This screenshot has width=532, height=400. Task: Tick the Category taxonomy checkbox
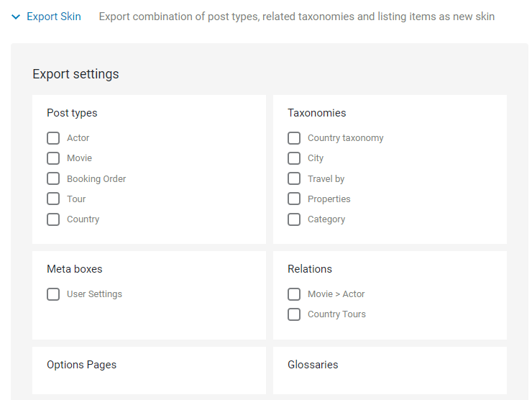pyautogui.click(x=294, y=219)
